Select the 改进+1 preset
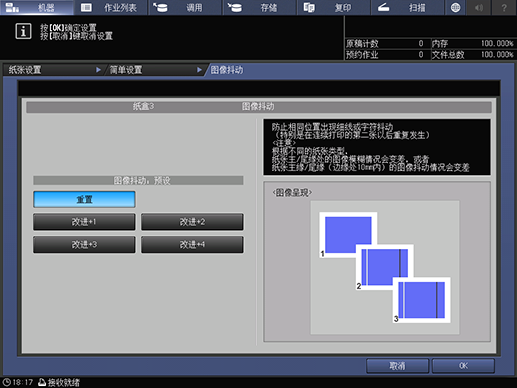Image resolution: width=517 pixels, height=388 pixels. (x=84, y=222)
